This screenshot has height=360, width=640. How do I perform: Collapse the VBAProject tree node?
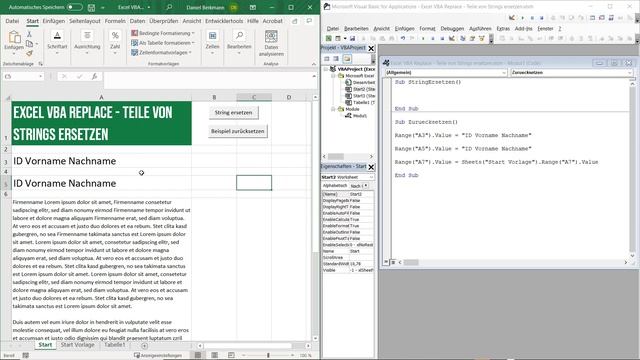coord(326,69)
